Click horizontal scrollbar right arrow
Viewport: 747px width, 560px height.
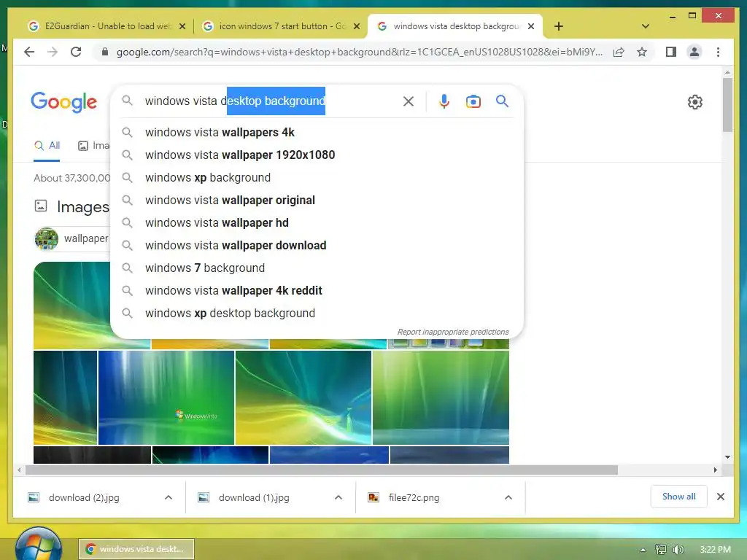[715, 470]
